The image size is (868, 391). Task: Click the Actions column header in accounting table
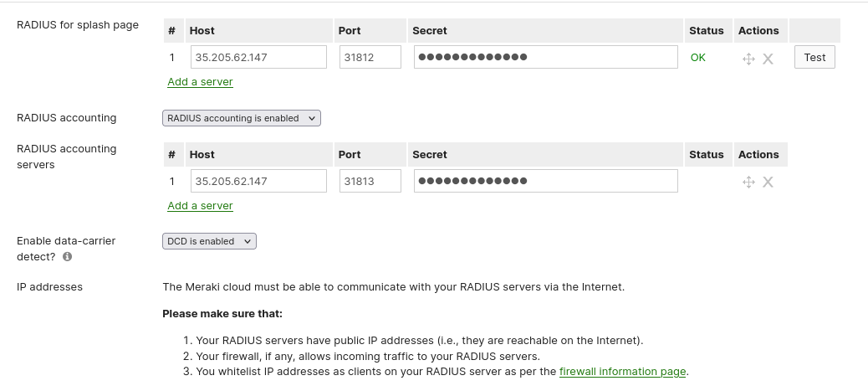[x=758, y=155]
